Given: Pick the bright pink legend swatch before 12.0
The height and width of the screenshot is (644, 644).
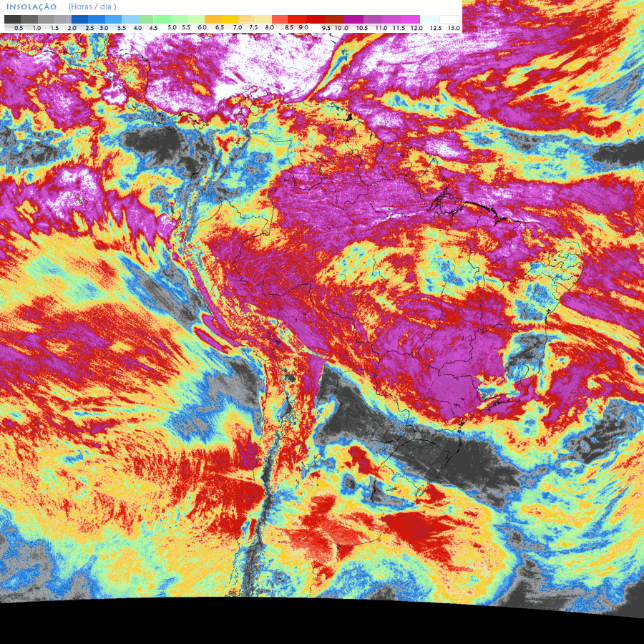Looking at the screenshot, I should [410, 19].
